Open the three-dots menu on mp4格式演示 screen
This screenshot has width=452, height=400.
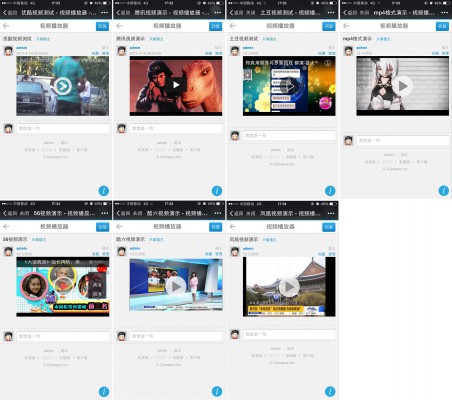[444, 12]
